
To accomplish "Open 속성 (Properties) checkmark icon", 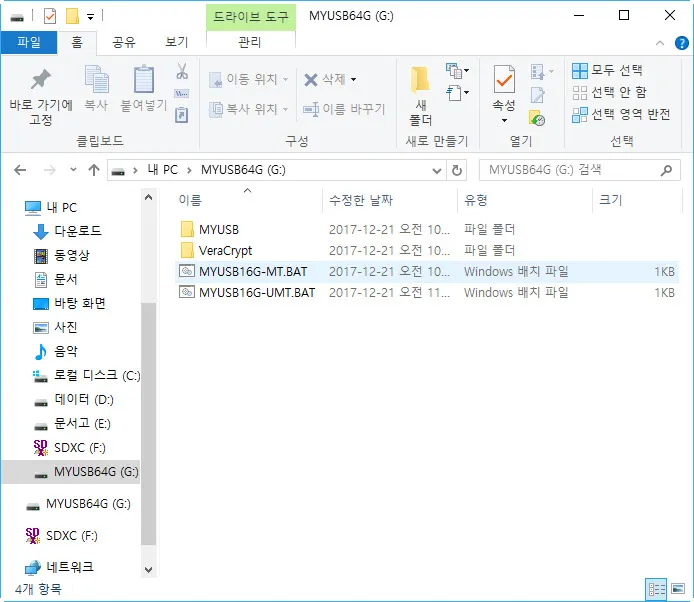I will coord(504,81).
